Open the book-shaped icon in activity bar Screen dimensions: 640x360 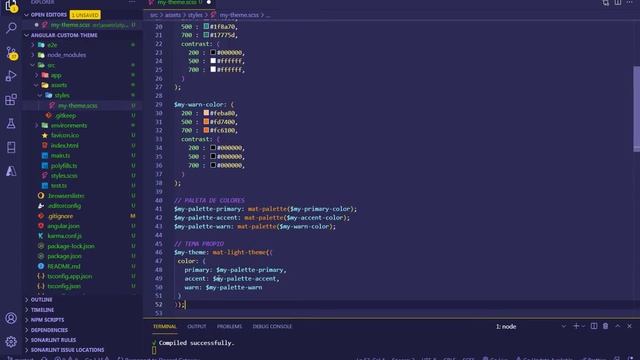point(11,147)
